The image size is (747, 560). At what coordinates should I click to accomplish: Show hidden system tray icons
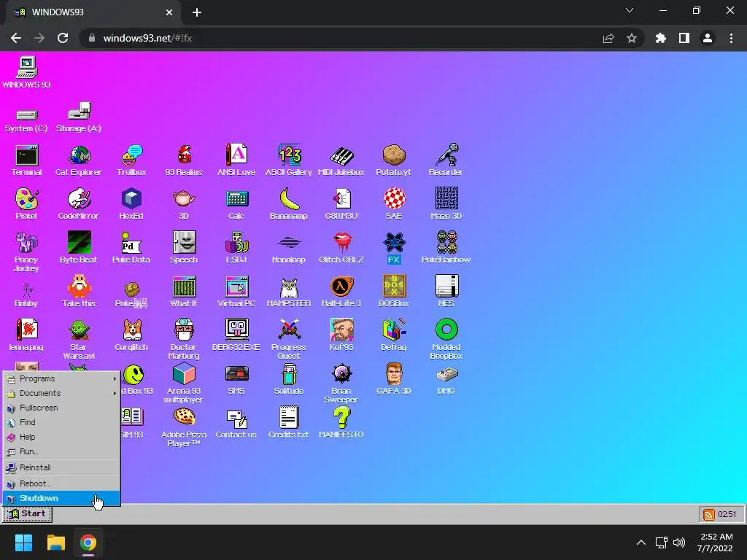tap(641, 542)
